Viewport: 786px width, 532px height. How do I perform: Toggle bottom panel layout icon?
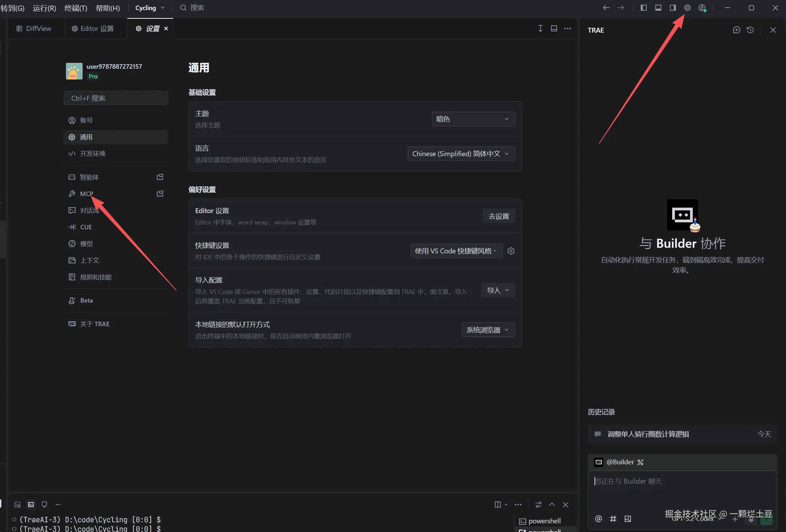point(658,8)
